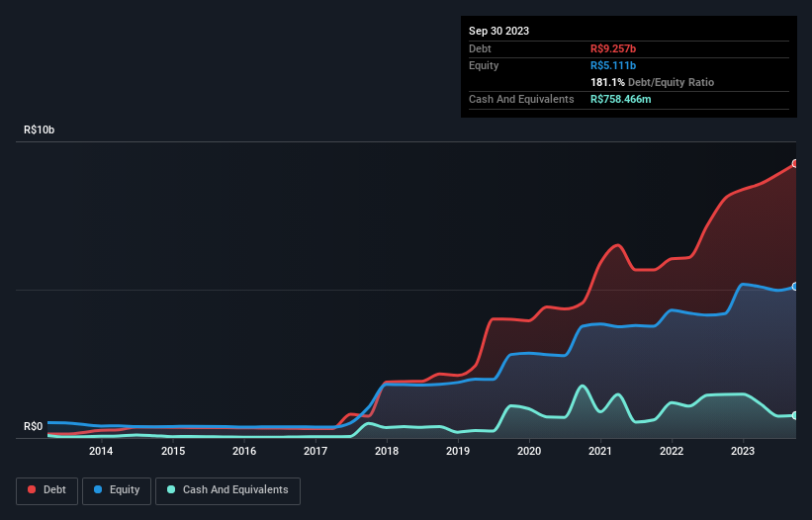Click the Cash And Equivalents tooltip label
The height and width of the screenshot is (520, 812).
point(521,99)
